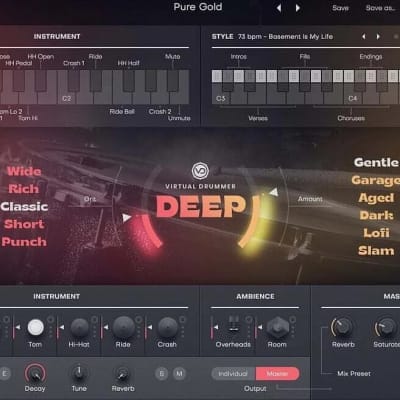The image size is (400, 400).
Task: Click the Save as... button
Action: click(x=381, y=8)
